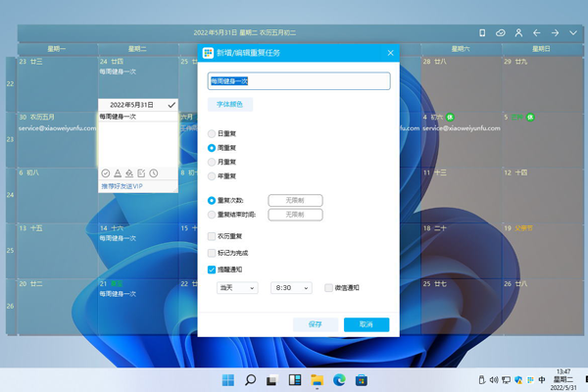Click the checkmark icon beside 2022年5月31日
588x392 pixels.
pos(171,104)
